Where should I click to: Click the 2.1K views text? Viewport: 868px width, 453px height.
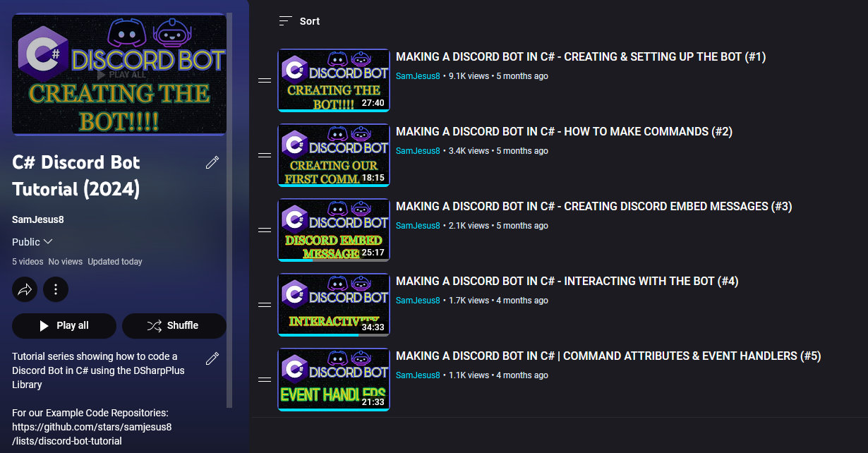click(469, 226)
